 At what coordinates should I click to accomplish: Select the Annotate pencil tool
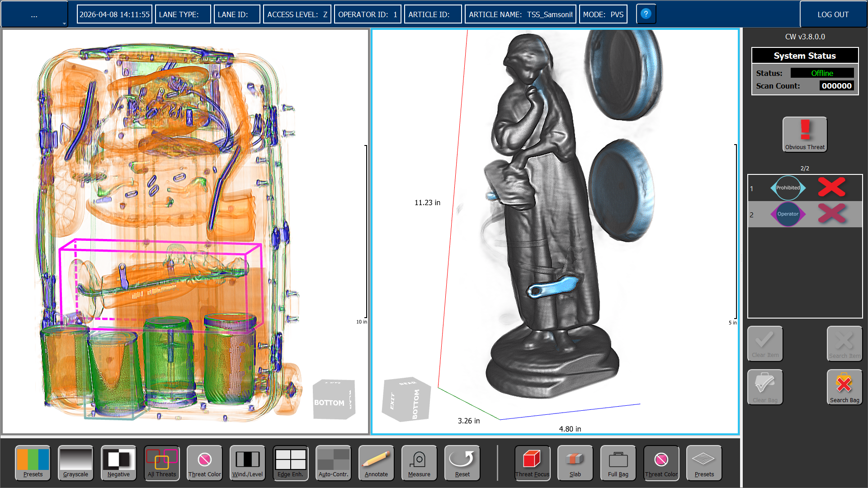tap(376, 462)
